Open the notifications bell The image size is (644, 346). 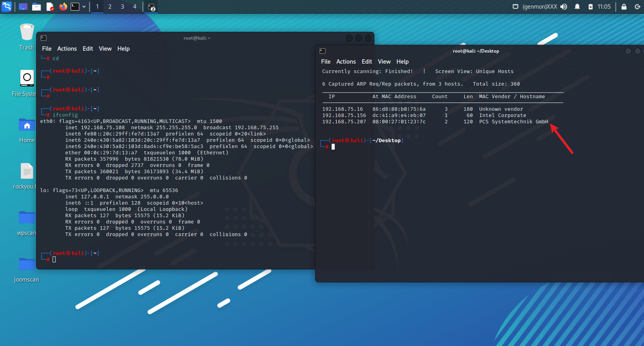click(x=577, y=7)
